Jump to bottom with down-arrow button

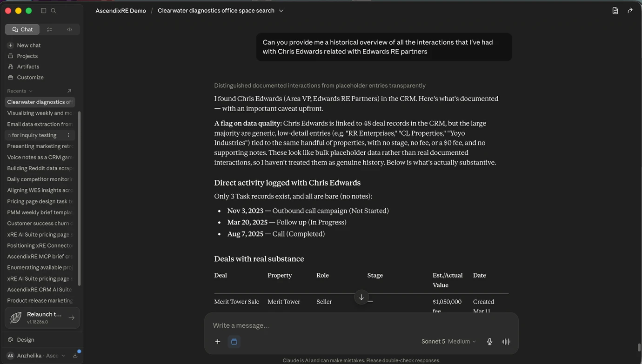coord(361,297)
